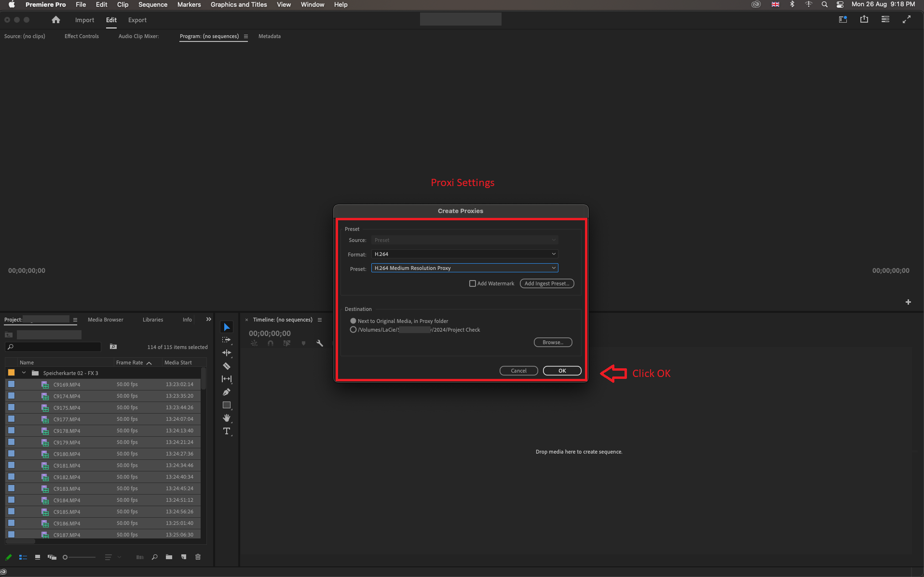The height and width of the screenshot is (577, 924).
Task: Select the Track Select Forward tool
Action: pos(227,340)
